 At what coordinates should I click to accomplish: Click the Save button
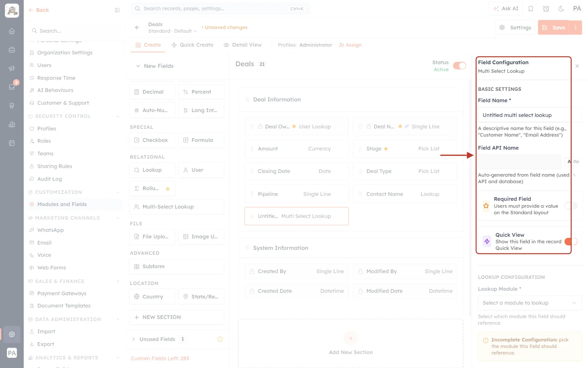[x=554, y=27]
